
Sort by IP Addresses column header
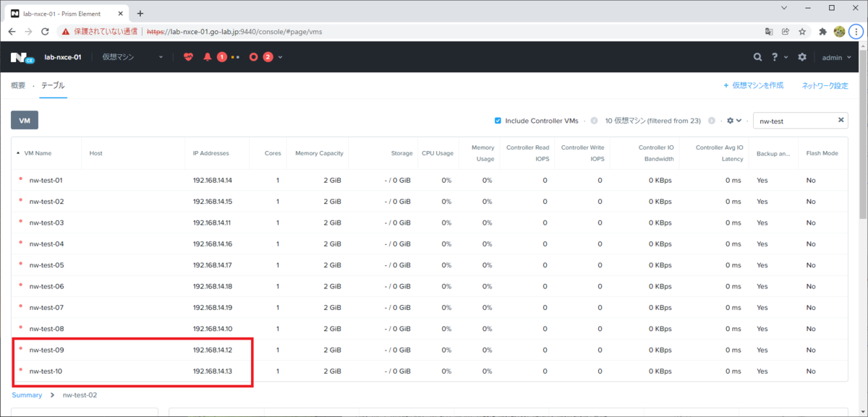(210, 153)
